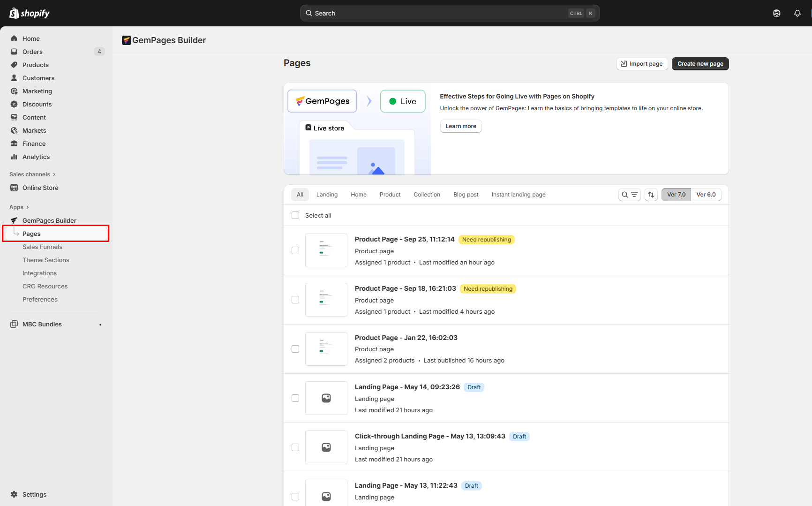Open the notifications bell icon

coord(797,13)
